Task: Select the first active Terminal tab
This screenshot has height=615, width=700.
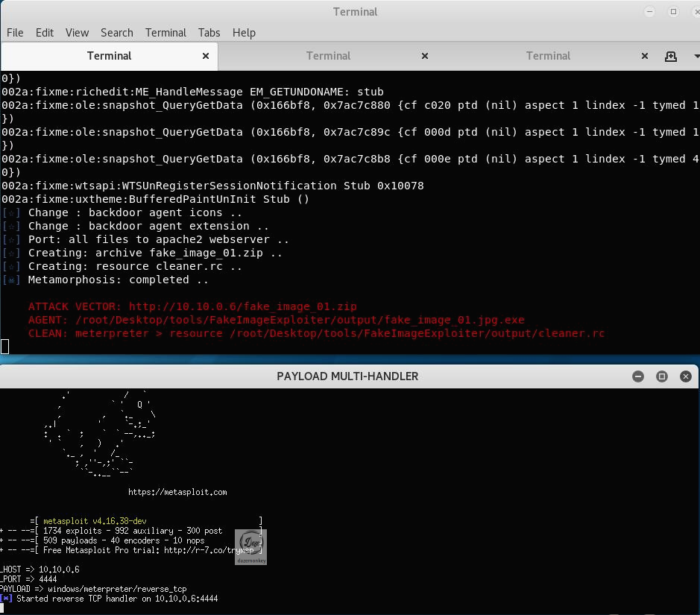Action: 109,56
